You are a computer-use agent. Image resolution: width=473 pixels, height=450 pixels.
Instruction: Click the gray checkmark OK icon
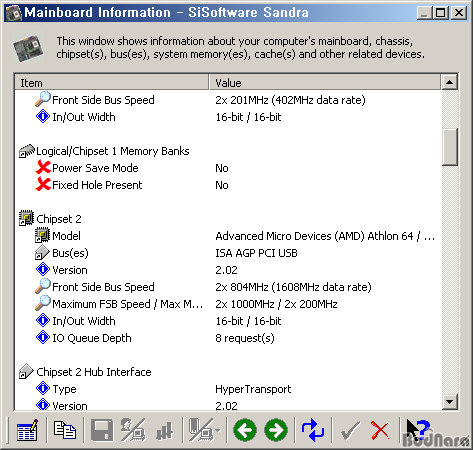pos(350,431)
